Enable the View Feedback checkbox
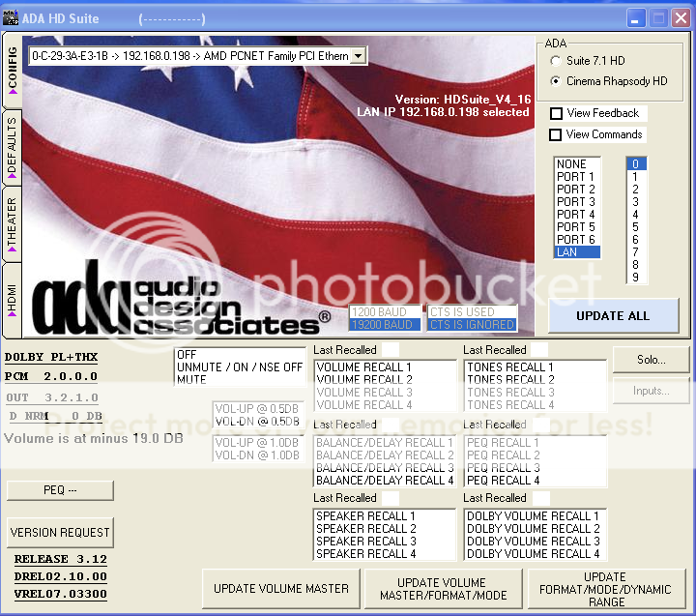The height and width of the screenshot is (616, 696). (556, 113)
